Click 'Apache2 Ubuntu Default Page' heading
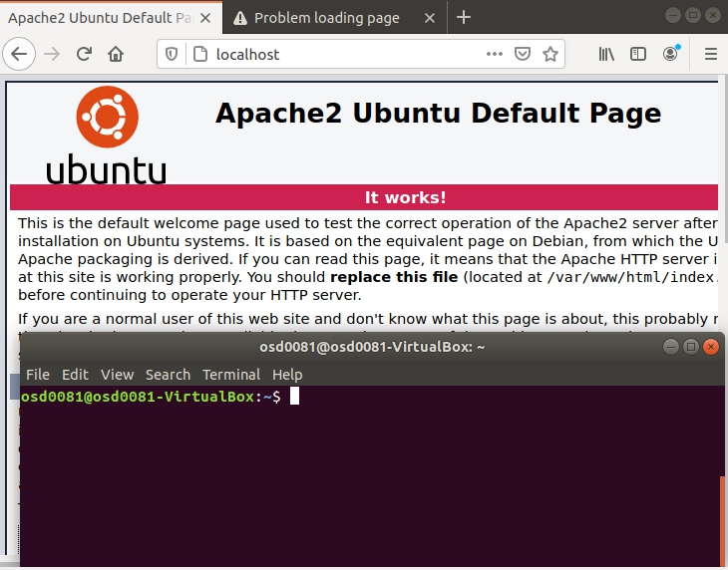This screenshot has width=728, height=570. pos(438,113)
